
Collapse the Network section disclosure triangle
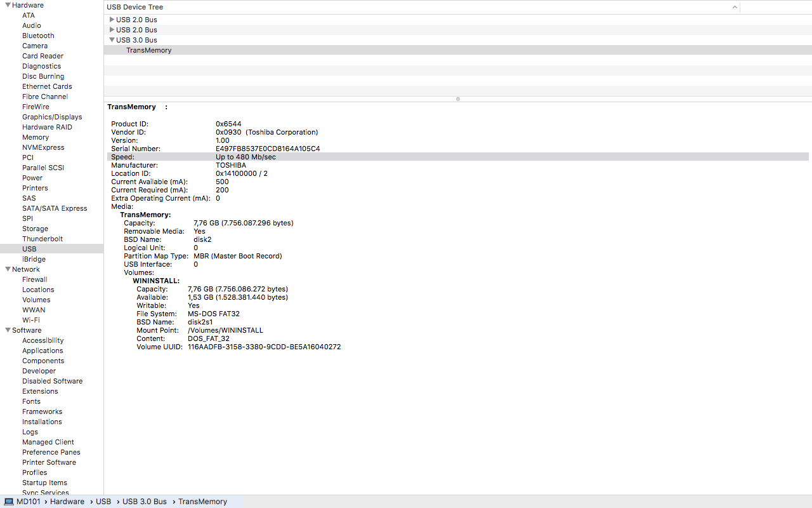(x=8, y=269)
